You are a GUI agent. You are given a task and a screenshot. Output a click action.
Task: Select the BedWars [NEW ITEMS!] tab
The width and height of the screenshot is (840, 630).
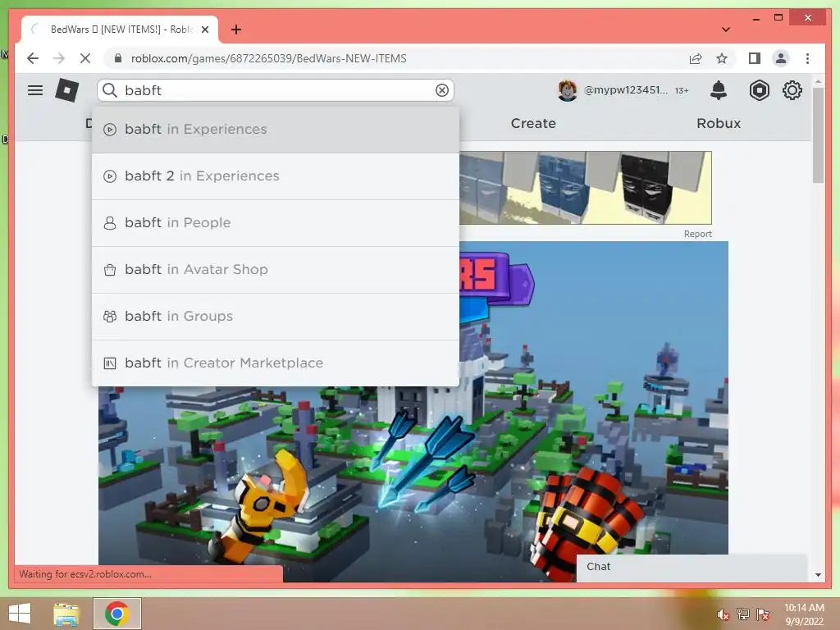pyautogui.click(x=120, y=30)
